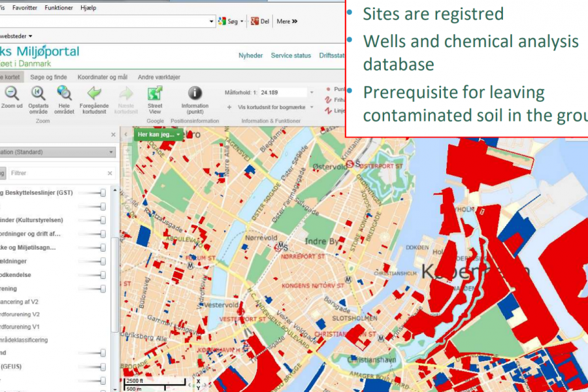
Task: Select Områdeklassificering layer
Action: coord(24,340)
